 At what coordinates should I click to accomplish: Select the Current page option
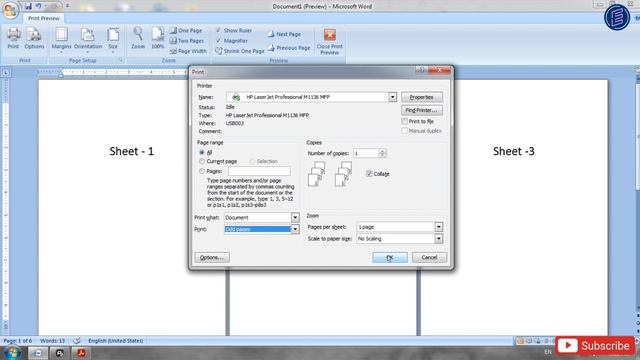point(202,162)
